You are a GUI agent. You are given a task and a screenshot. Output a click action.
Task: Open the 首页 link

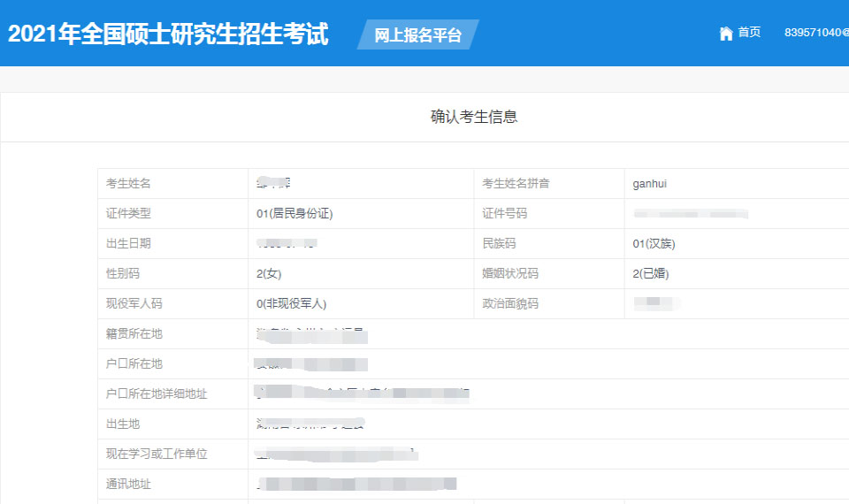tap(749, 33)
